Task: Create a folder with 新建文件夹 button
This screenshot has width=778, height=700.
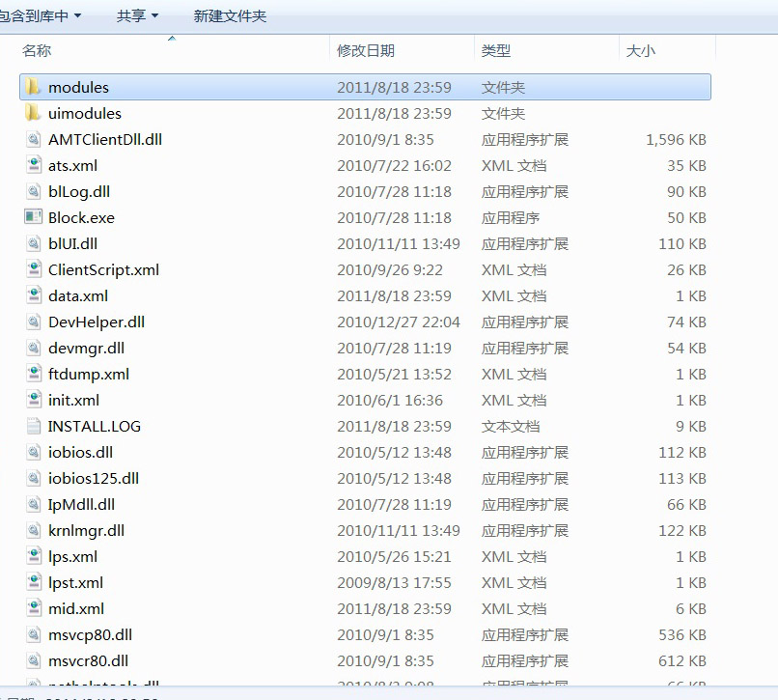Action: coord(230,15)
